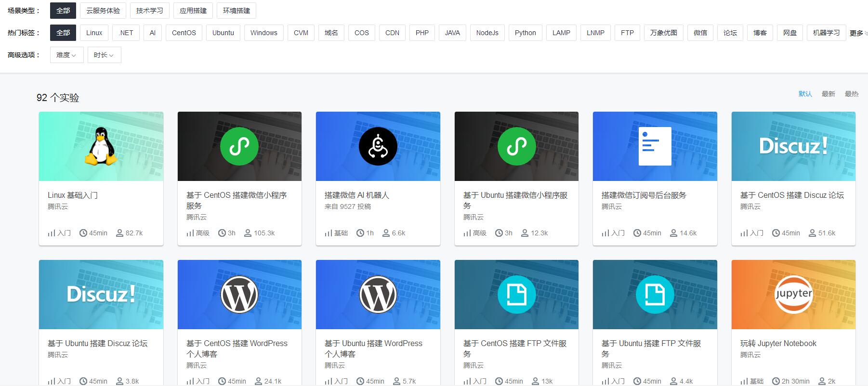Click the Linux penguin icon
868x386 pixels.
coord(101,146)
